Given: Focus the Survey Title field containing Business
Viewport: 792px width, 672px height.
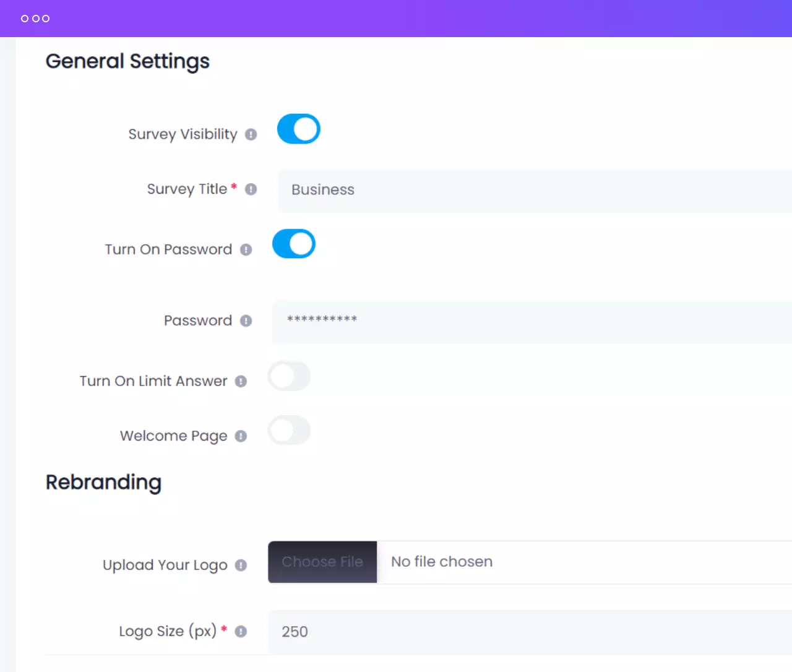Looking at the screenshot, I should (532, 190).
